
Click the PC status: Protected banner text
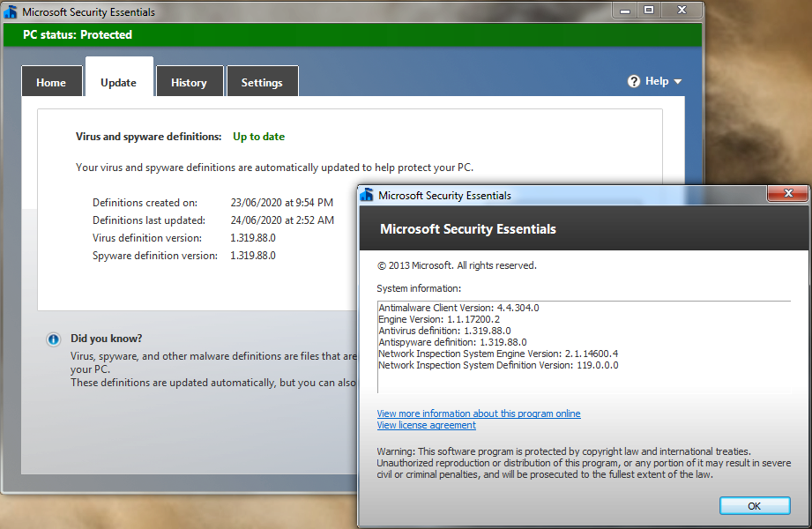pos(78,34)
